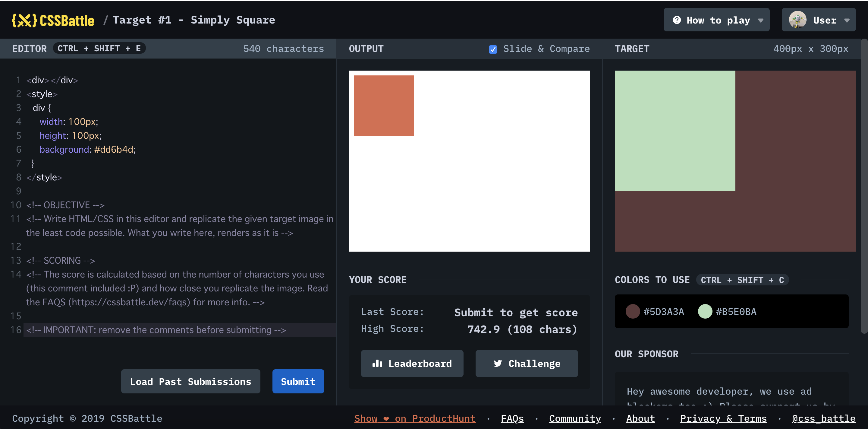Click the heart icon in ProductHunt link
This screenshot has width=868, height=429.
pyautogui.click(x=386, y=419)
